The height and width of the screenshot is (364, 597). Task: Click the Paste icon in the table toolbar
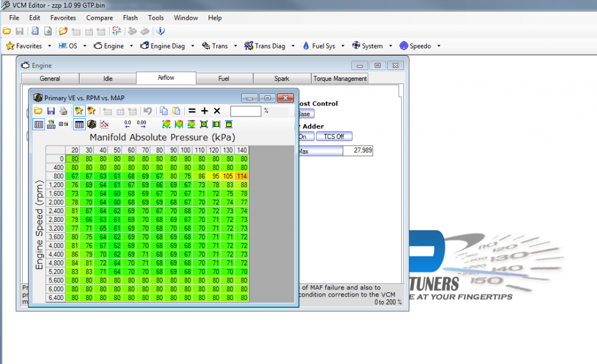click(176, 112)
